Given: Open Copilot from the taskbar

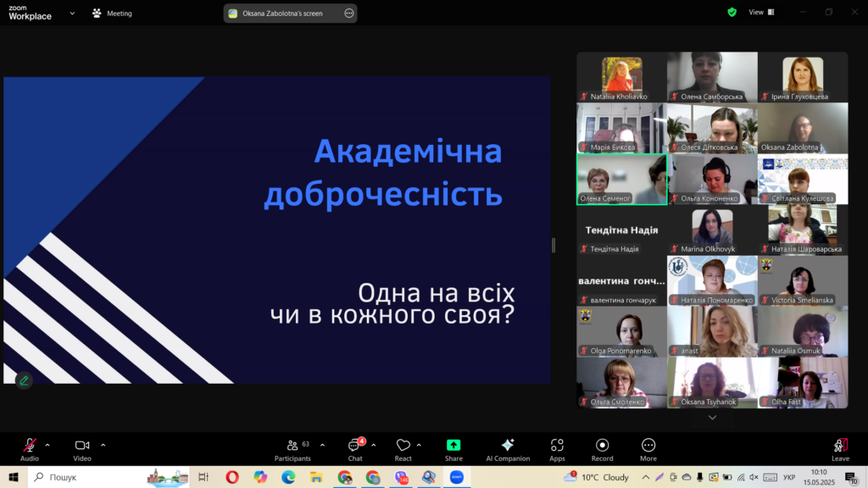Looking at the screenshot, I should (x=260, y=477).
